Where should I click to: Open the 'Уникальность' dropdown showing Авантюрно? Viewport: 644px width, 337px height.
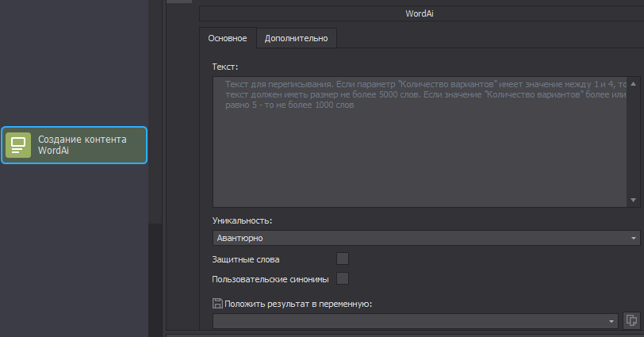click(426, 237)
